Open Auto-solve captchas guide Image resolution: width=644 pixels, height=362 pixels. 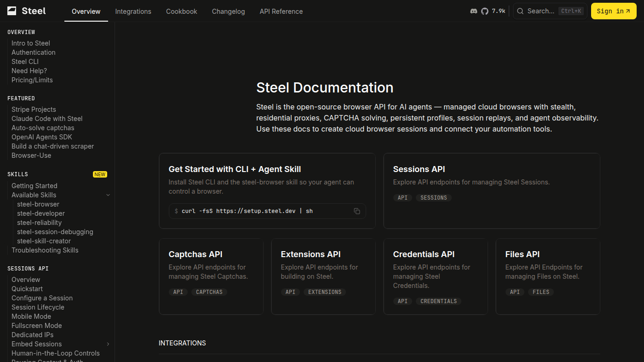tap(43, 128)
